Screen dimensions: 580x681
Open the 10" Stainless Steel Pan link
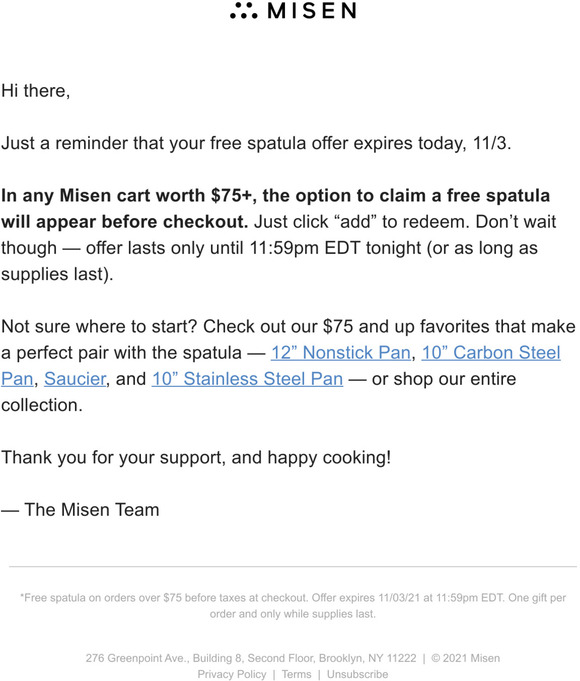tap(247, 379)
